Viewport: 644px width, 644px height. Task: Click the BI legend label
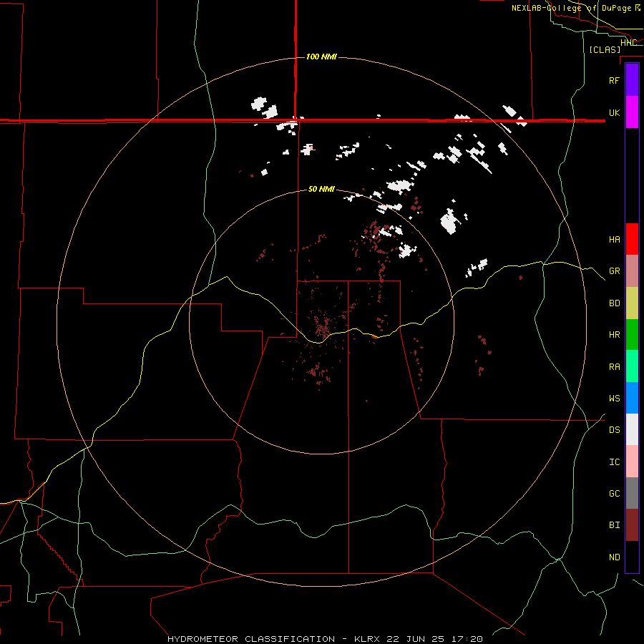pos(614,525)
